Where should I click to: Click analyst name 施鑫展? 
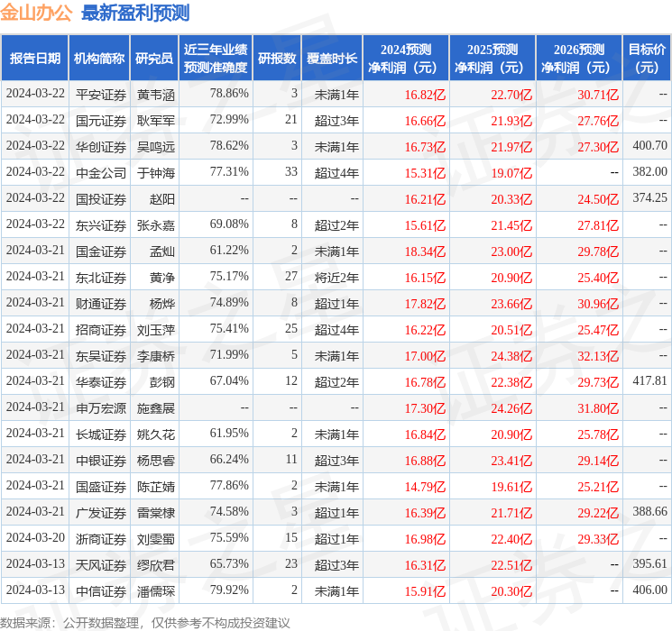click(155, 407)
